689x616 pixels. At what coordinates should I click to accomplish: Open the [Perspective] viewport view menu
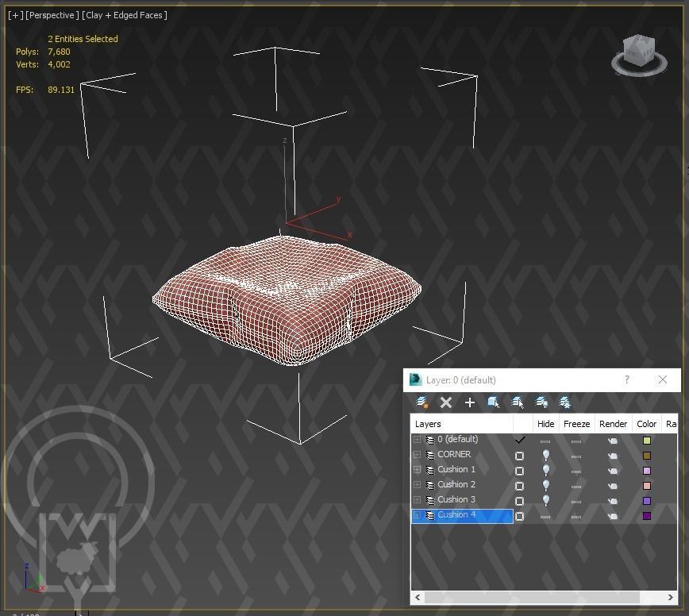[x=52, y=15]
